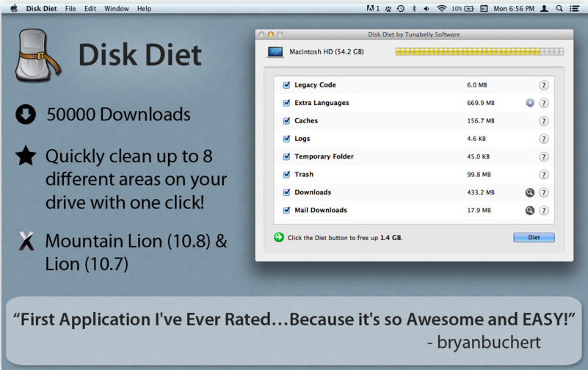Screen dimensions: 588x370
Task: Open the Edit menu
Action: [90, 8]
